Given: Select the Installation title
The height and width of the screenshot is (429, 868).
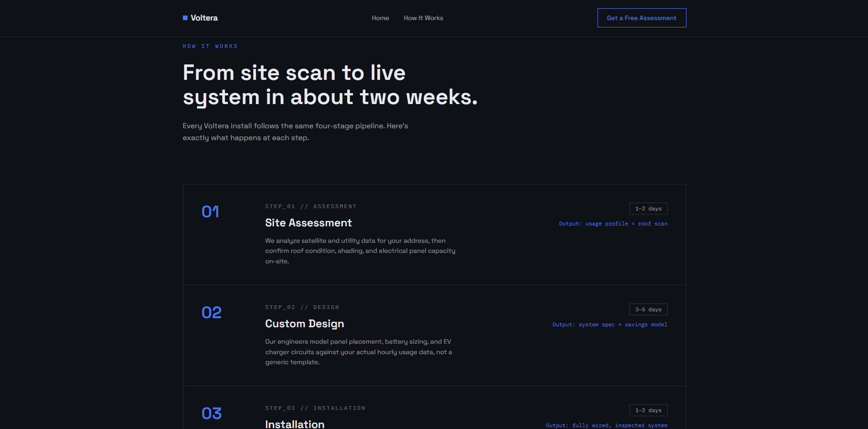Looking at the screenshot, I should [295, 424].
